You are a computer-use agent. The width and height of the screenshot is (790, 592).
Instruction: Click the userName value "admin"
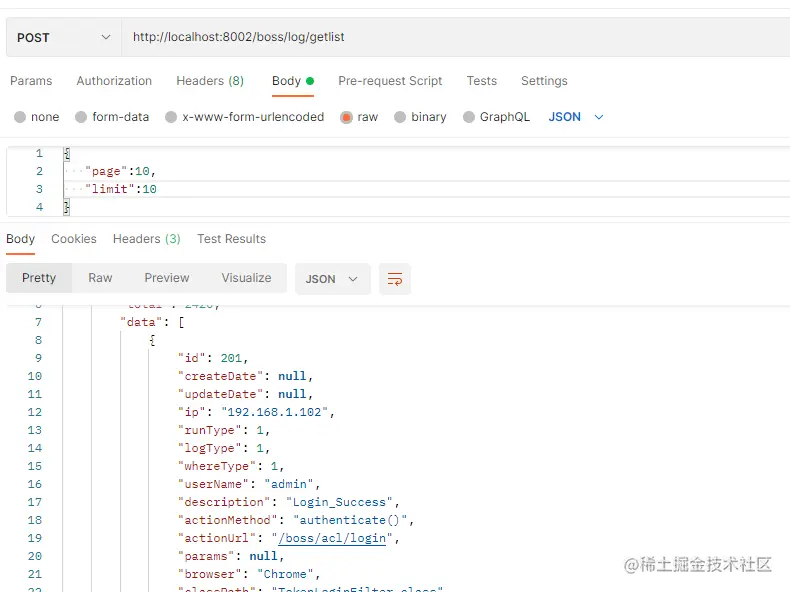[289, 484]
